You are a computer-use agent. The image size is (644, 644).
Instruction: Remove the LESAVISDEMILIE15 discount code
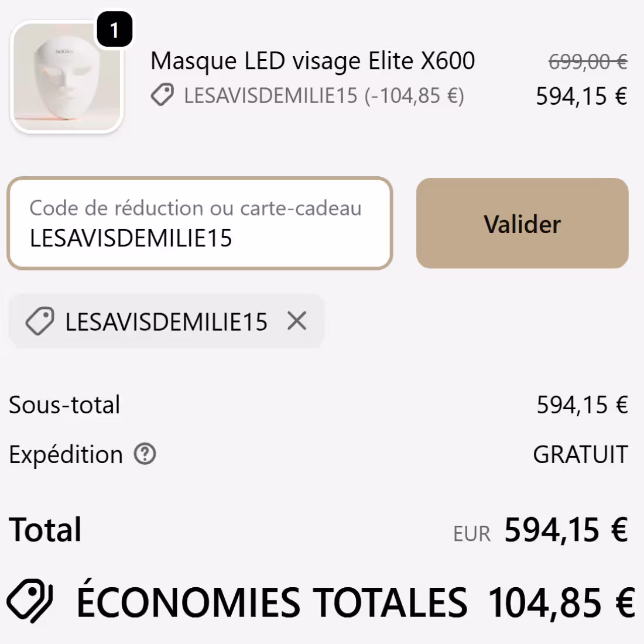coord(297,321)
